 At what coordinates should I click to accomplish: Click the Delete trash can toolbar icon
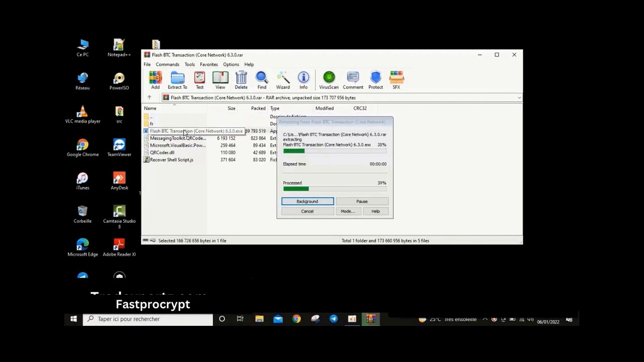pos(241,80)
